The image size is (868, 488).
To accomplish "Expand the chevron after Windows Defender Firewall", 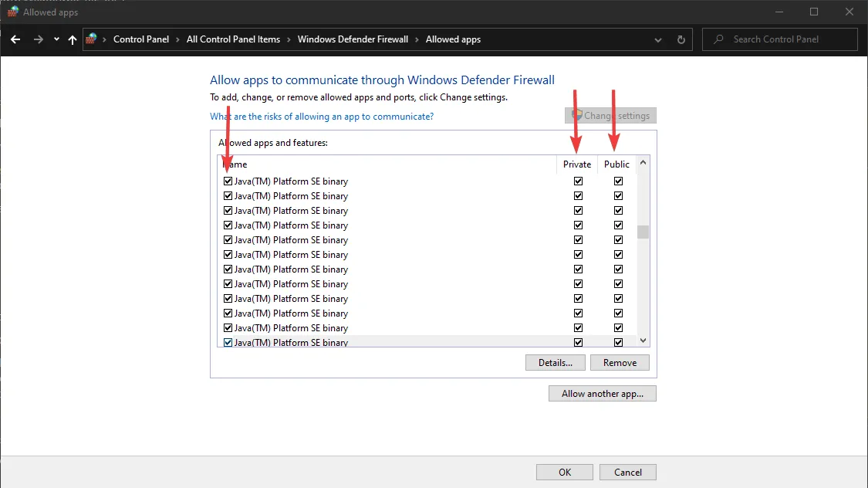I will click(417, 39).
